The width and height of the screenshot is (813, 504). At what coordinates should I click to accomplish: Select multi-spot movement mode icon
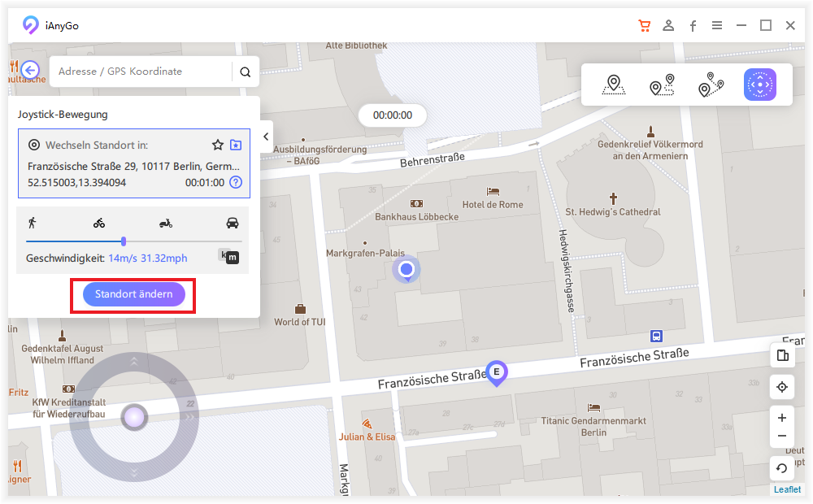point(711,85)
